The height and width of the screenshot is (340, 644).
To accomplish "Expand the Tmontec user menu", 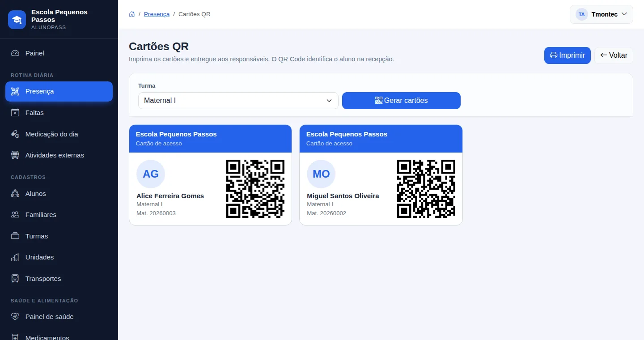I will (601, 14).
